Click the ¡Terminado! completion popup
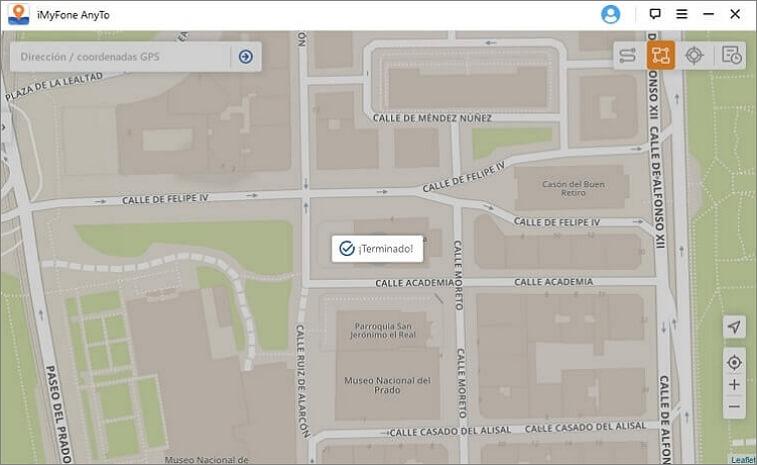757x465 pixels. coord(377,249)
